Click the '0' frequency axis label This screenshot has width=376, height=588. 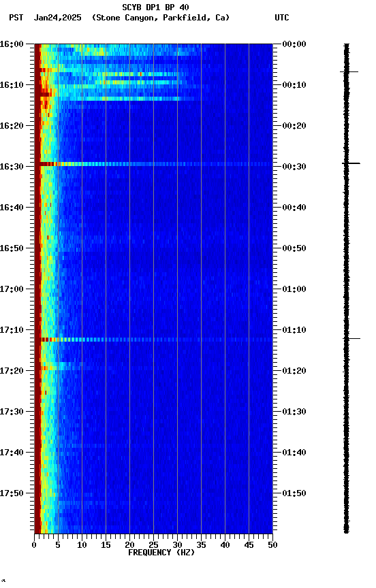34,545
